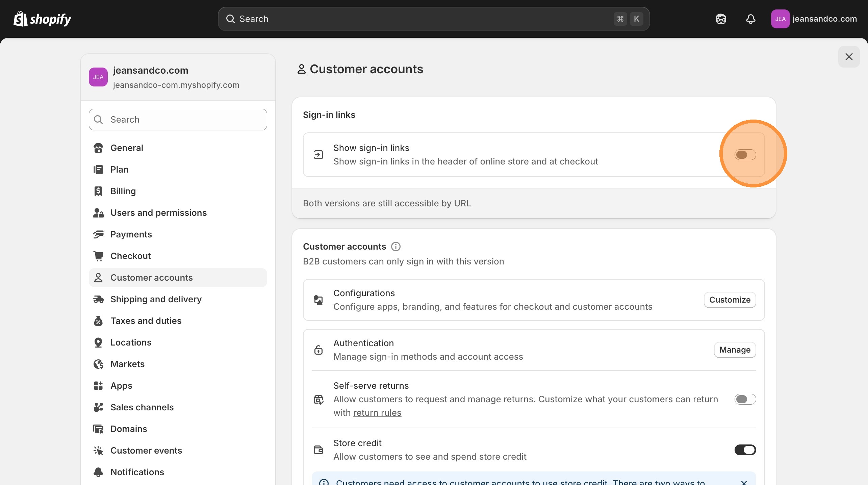
Task: Click the Payments card icon
Action: (x=98, y=234)
